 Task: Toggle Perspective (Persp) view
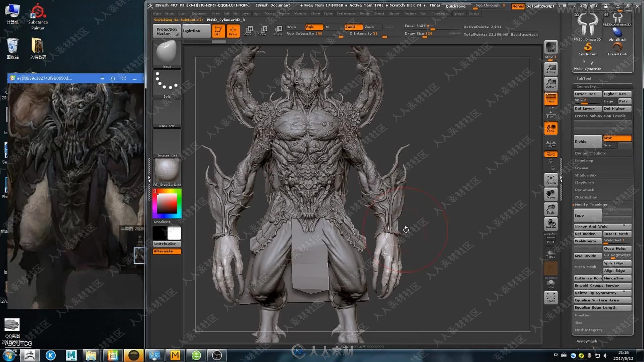(551, 99)
